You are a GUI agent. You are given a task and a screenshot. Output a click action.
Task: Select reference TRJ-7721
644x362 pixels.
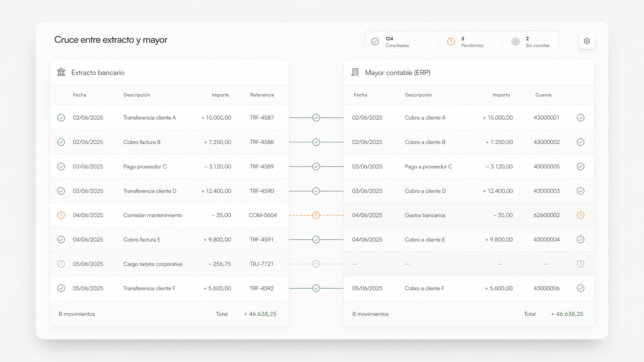pos(262,264)
